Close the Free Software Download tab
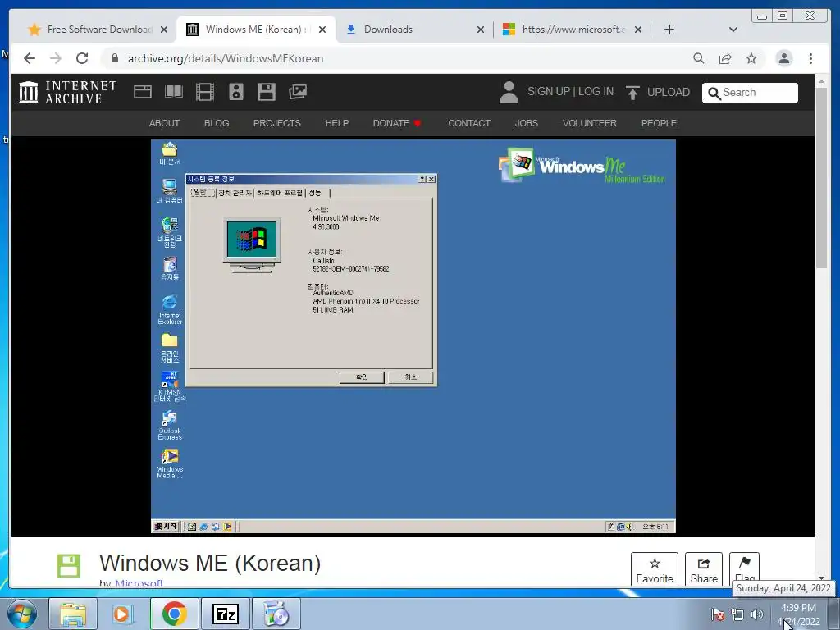The width and height of the screenshot is (840, 630). [x=164, y=30]
